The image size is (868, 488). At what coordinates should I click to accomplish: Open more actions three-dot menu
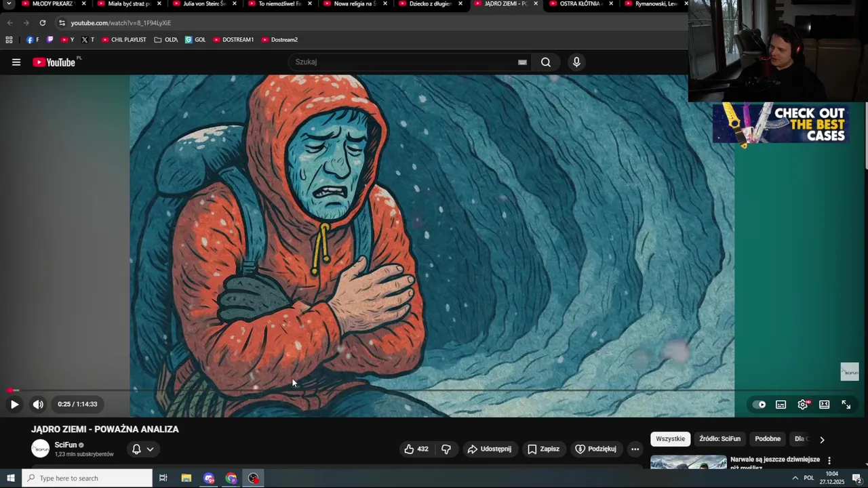point(635,449)
